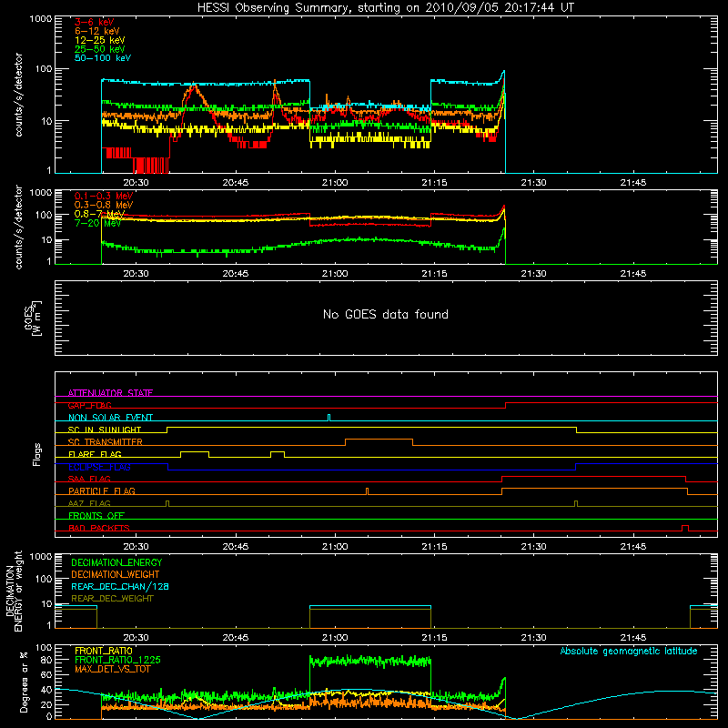Click the REAR_DEC_CHAN/128 legend label
Viewport: 728px width, 728px height.
click(x=120, y=586)
